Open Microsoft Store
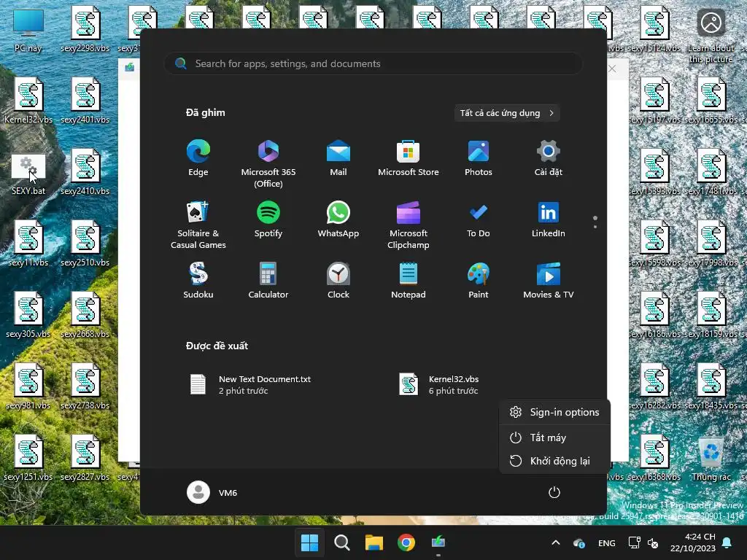 (x=409, y=158)
